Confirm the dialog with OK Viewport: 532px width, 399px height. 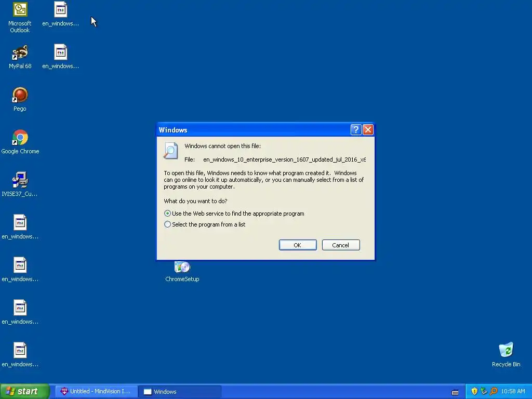[x=298, y=245]
